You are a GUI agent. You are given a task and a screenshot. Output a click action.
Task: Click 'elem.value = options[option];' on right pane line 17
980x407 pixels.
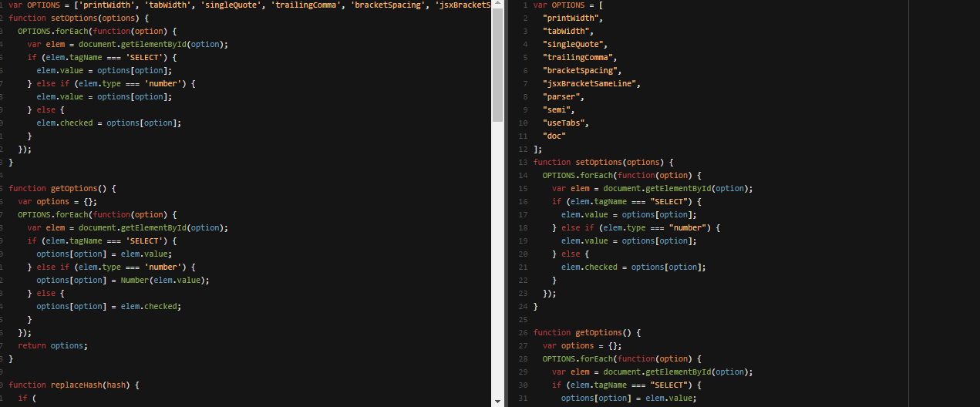point(629,214)
